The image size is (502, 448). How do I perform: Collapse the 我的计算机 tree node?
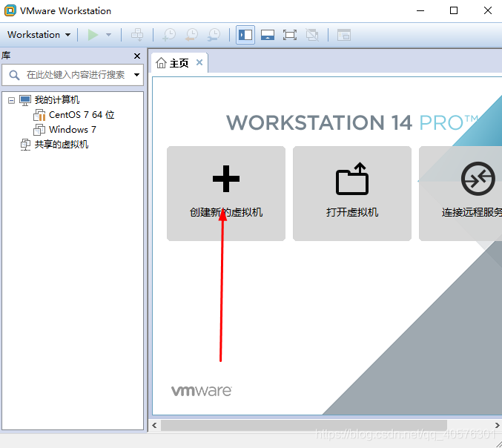pos(11,101)
